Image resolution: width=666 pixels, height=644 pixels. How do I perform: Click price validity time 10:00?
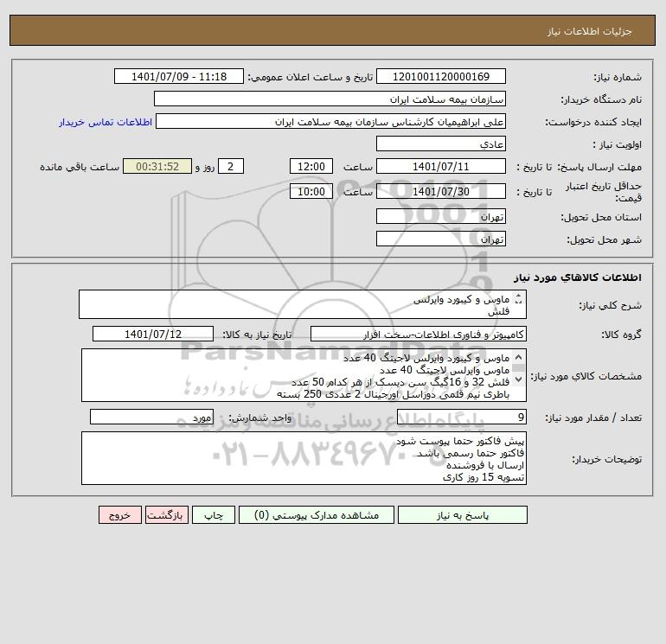click(x=311, y=191)
